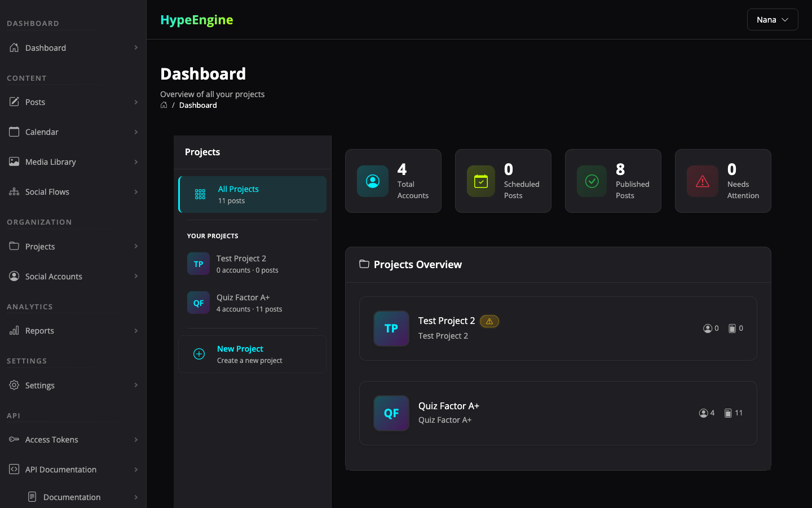This screenshot has height=508, width=812.
Task: Click New Project to create a project
Action: 253,354
